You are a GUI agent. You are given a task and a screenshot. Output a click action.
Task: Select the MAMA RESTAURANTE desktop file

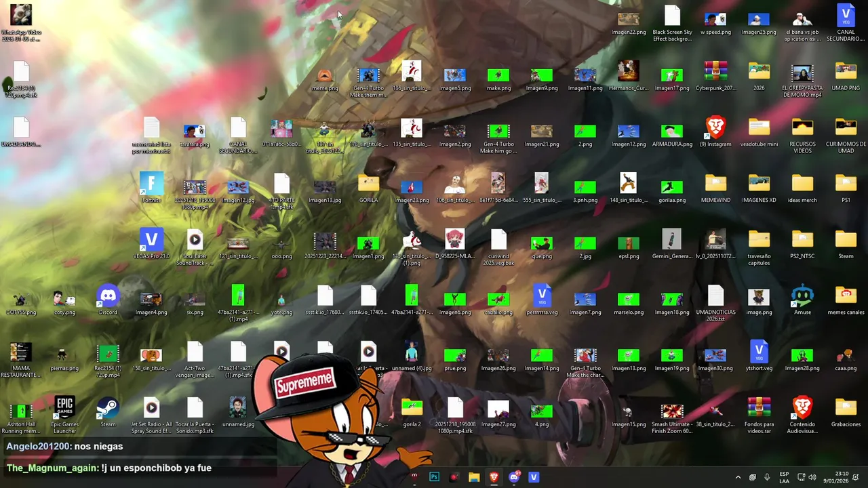tap(21, 359)
